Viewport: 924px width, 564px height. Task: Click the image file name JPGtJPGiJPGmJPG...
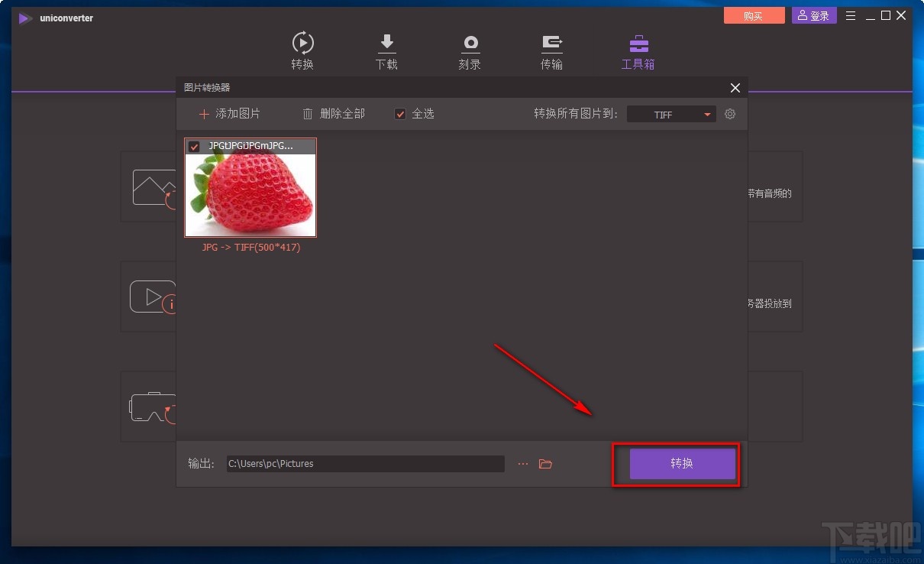(250, 146)
